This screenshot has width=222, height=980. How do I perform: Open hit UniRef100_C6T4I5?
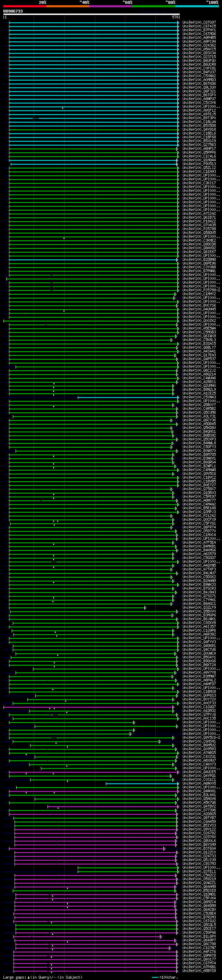(199, 26)
